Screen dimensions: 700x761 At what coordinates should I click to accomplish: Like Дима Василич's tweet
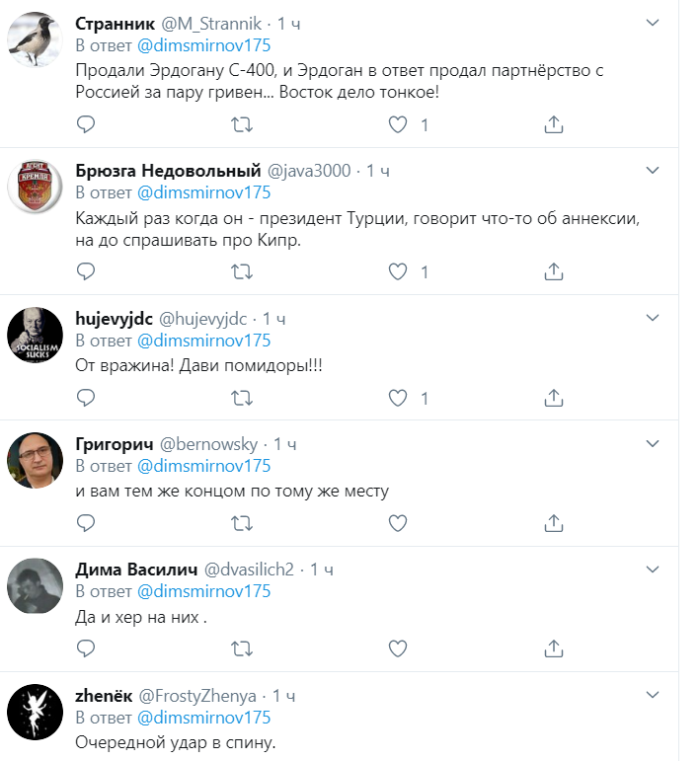398,648
